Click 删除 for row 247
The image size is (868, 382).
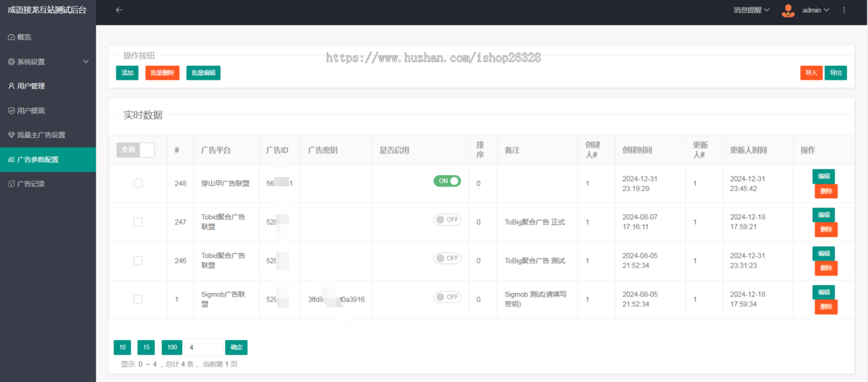[826, 229]
